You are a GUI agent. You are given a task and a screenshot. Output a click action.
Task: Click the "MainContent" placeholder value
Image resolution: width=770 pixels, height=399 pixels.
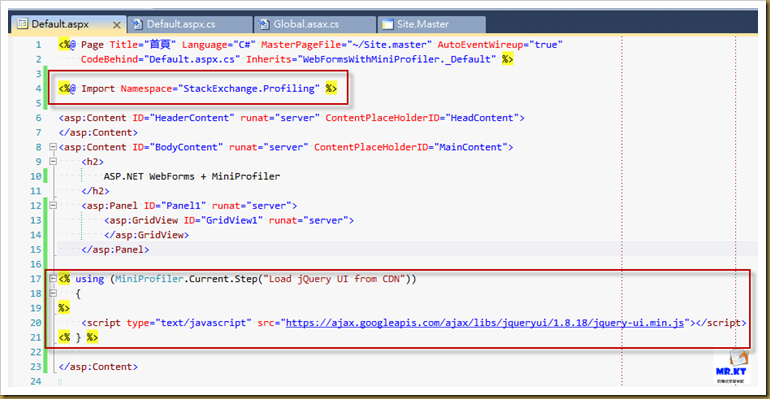[471, 147]
